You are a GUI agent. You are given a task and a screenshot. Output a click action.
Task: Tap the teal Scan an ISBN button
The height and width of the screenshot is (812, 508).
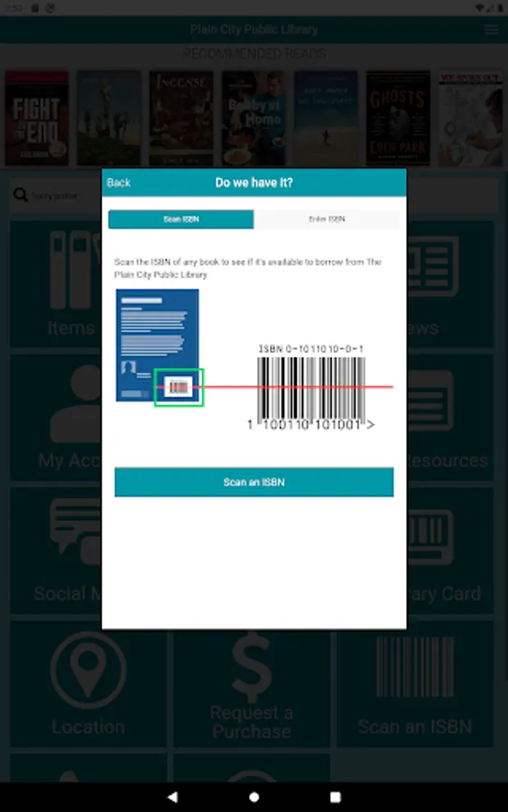click(x=254, y=482)
